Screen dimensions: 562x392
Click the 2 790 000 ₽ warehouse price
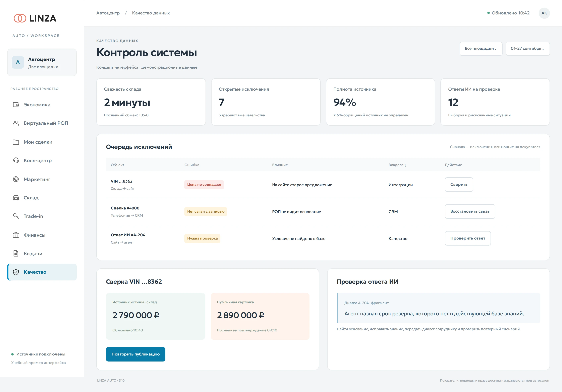click(136, 315)
